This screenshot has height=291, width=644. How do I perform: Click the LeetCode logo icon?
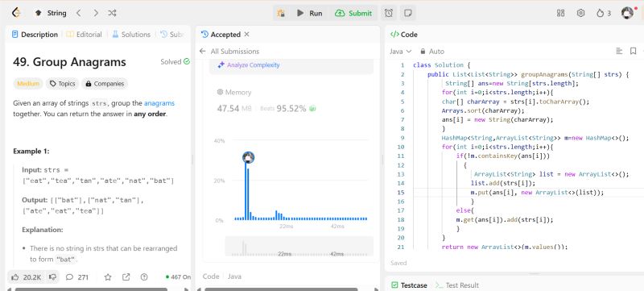(16, 13)
